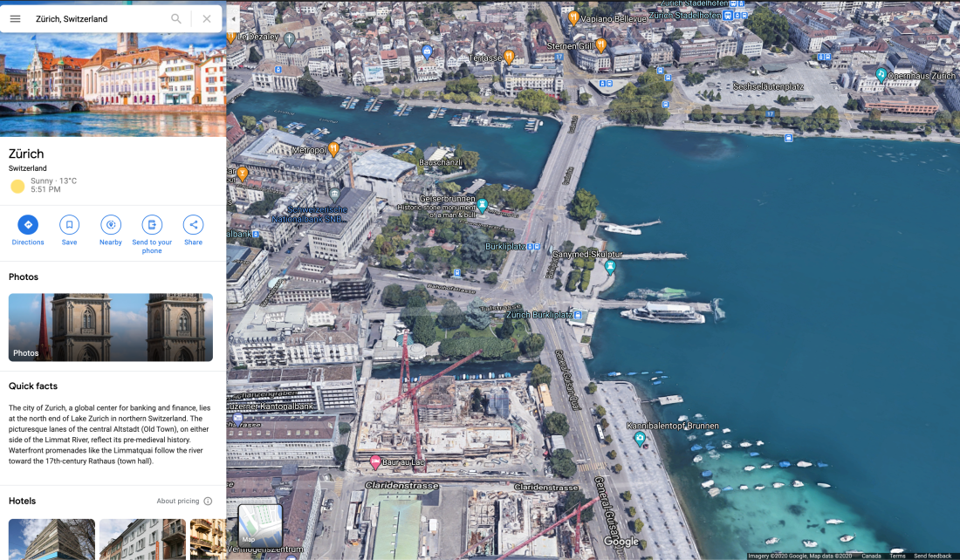Open the hamburger main menu
Viewport: 960px width, 560px height.
tap(16, 19)
